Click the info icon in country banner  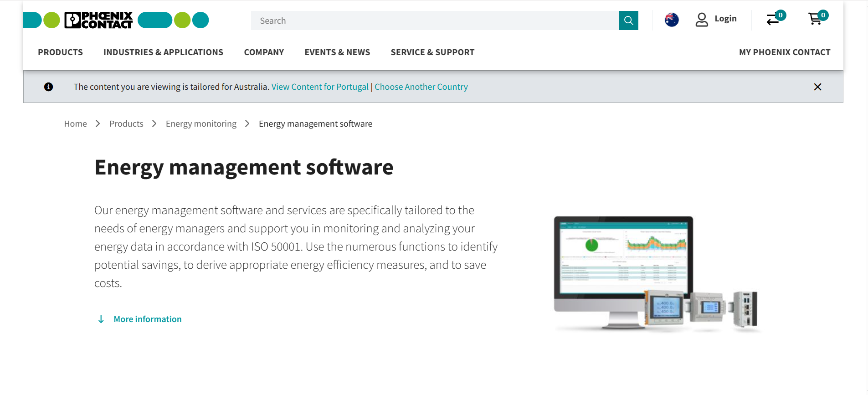pos(48,87)
